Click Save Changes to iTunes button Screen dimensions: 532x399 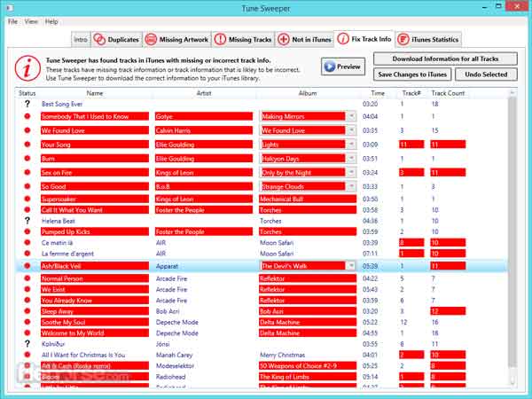pyautogui.click(x=412, y=74)
